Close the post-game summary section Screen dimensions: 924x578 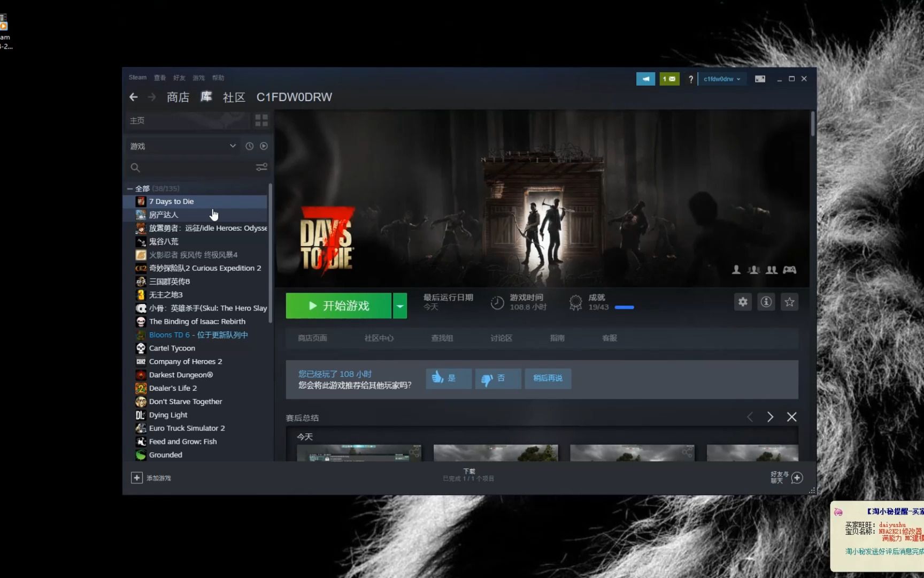point(792,417)
